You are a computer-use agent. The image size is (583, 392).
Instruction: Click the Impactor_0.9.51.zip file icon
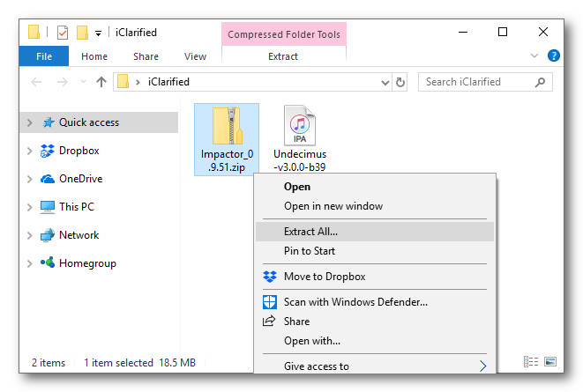pyautogui.click(x=227, y=127)
